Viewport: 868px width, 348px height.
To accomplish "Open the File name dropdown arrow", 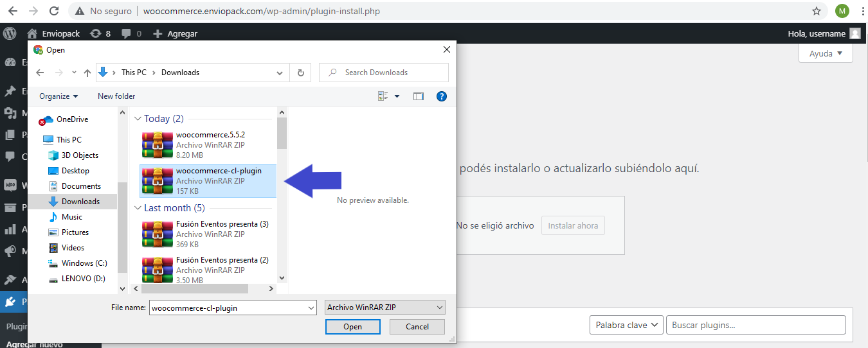I will point(311,308).
